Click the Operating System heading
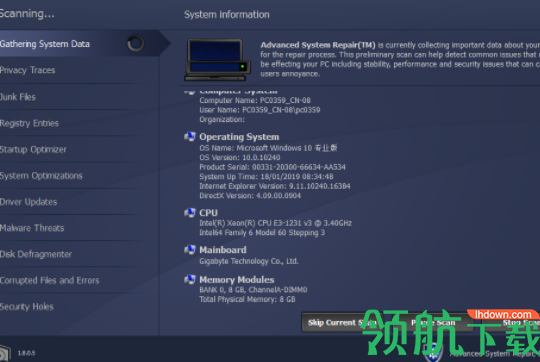 click(239, 137)
